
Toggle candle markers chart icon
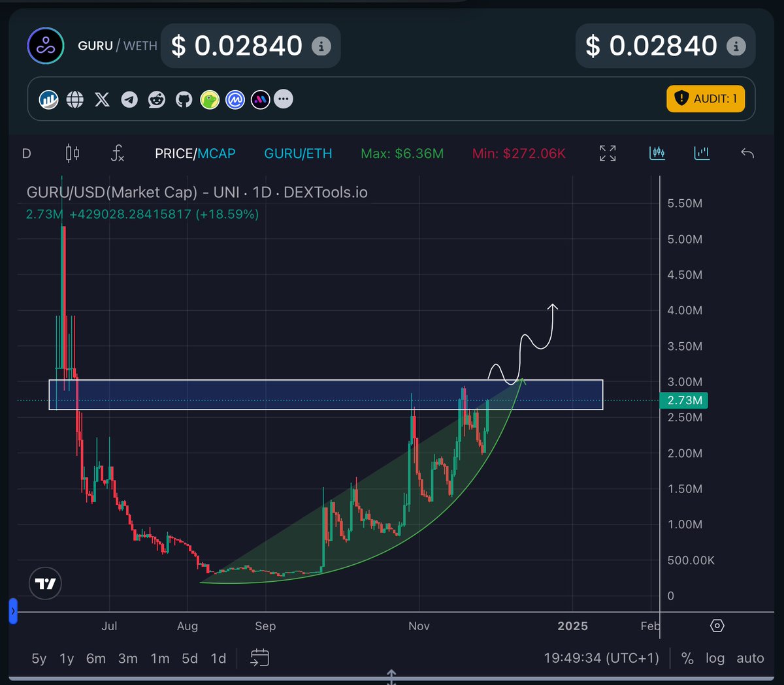tap(657, 153)
